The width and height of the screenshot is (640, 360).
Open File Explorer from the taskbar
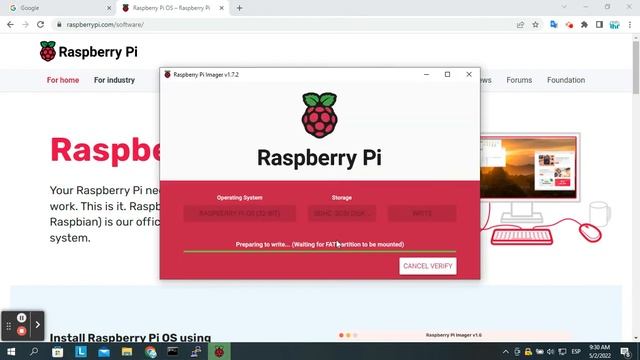point(127,351)
